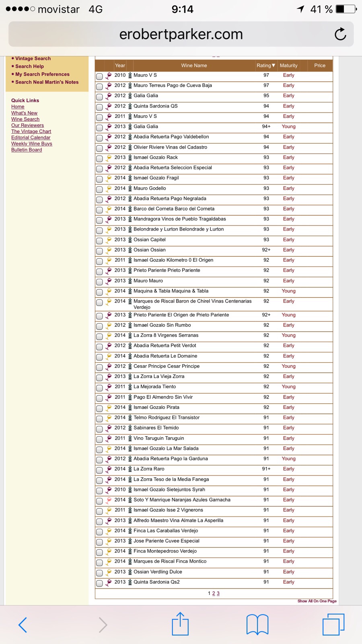This screenshot has height=644, width=362.
Task: Sort by Rating column with arrow
Action: (266, 66)
